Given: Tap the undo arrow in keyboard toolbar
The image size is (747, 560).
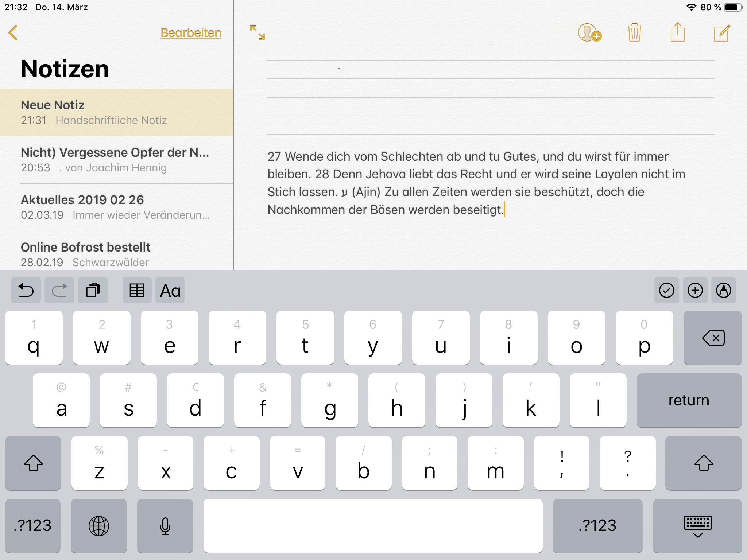Looking at the screenshot, I should [x=26, y=291].
